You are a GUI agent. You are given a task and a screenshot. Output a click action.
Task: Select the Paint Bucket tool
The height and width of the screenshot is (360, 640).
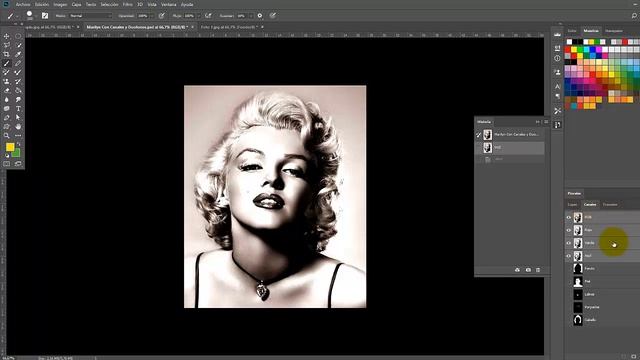(18, 90)
